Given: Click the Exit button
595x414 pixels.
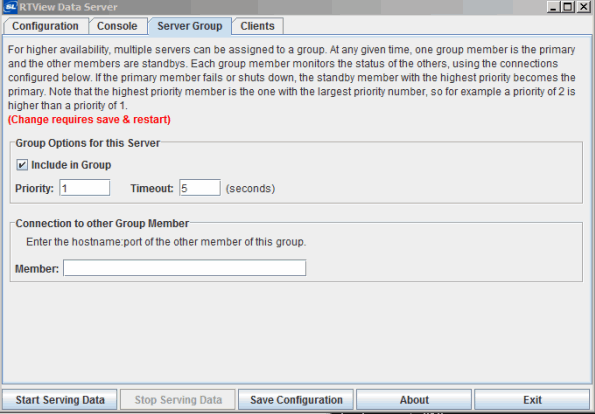Looking at the screenshot, I should pos(532,400).
